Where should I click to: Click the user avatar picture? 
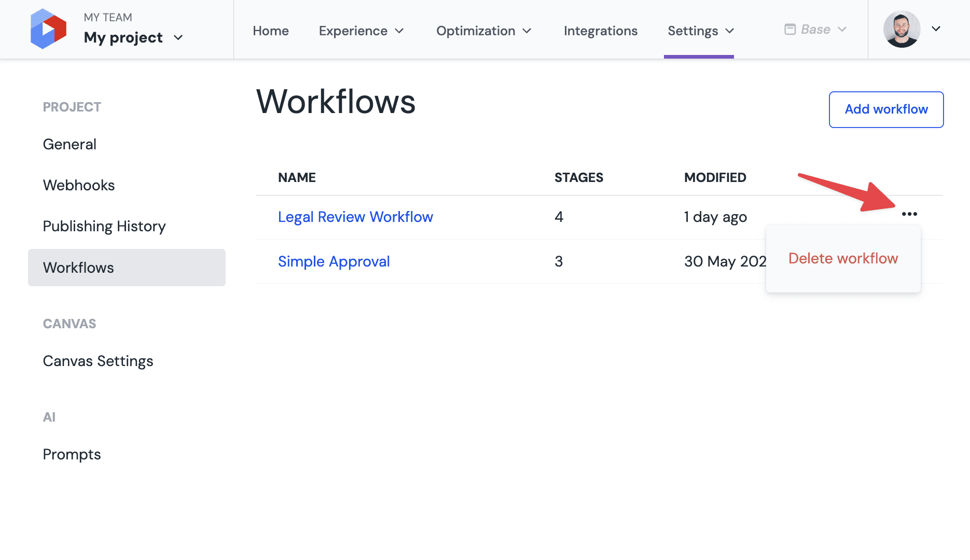[x=902, y=29]
